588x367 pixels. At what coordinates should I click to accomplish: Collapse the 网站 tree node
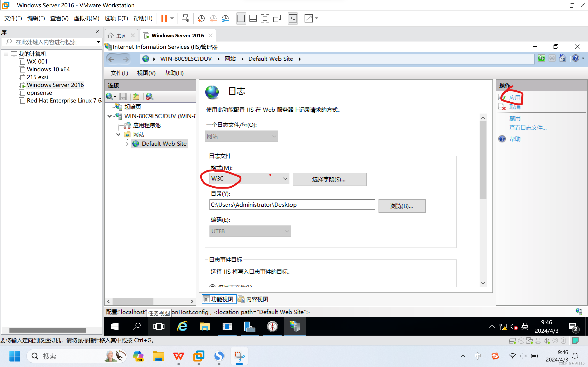(118, 134)
